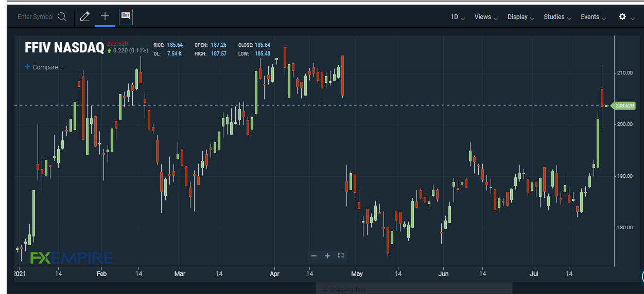Click the symbol search magnifier icon
This screenshot has height=294, width=644.
pyautogui.click(x=62, y=16)
